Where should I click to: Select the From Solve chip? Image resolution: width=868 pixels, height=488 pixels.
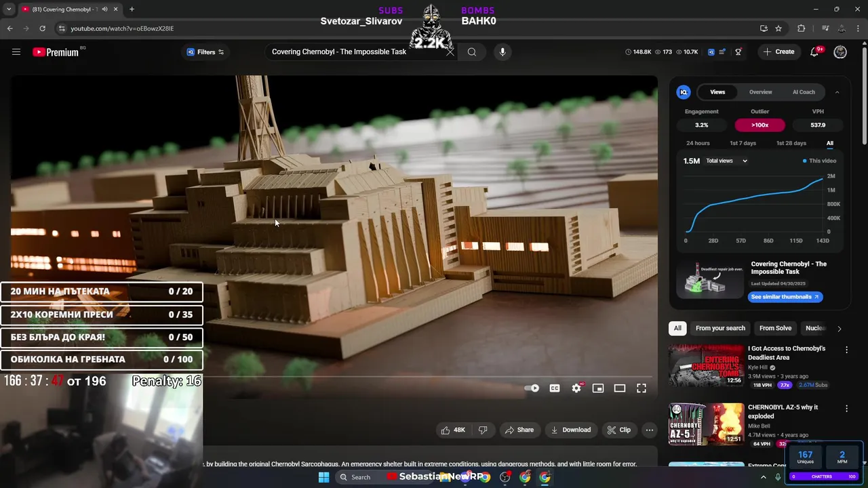(x=775, y=328)
